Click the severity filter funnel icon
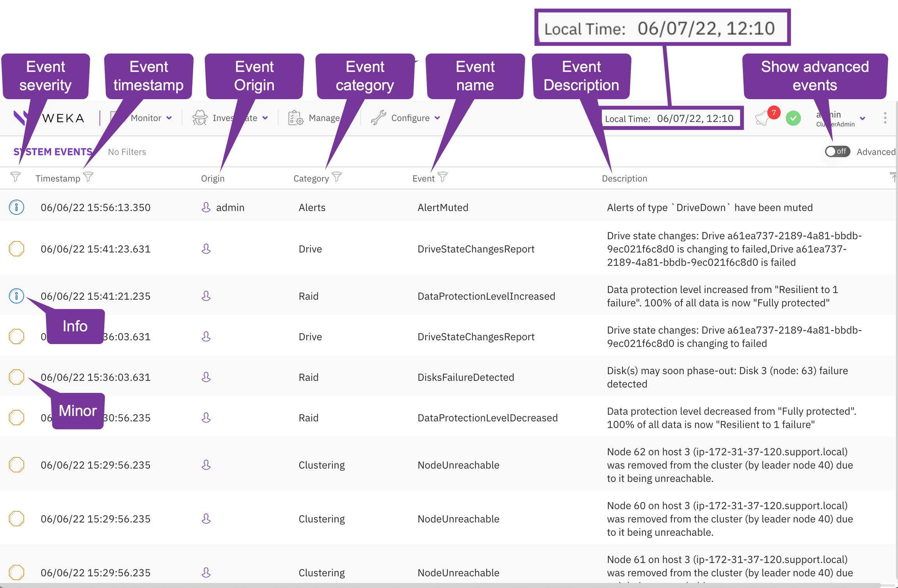The height and width of the screenshot is (588, 898). 15,177
